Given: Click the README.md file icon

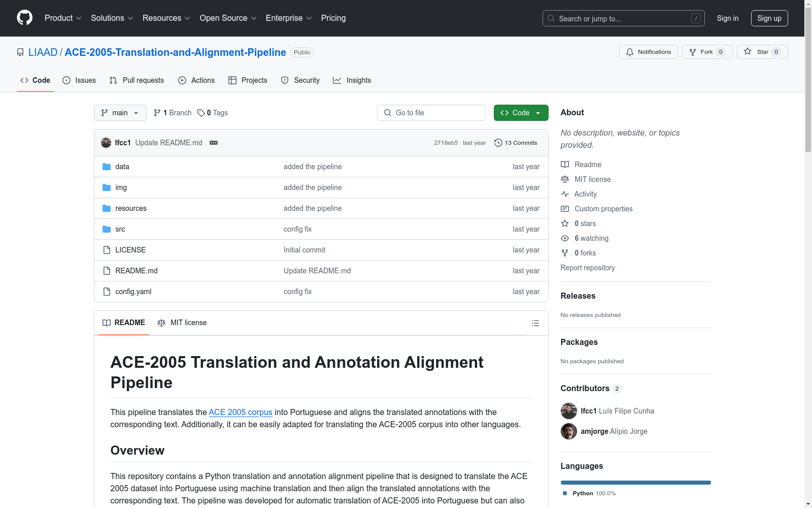Looking at the screenshot, I should 107,271.
